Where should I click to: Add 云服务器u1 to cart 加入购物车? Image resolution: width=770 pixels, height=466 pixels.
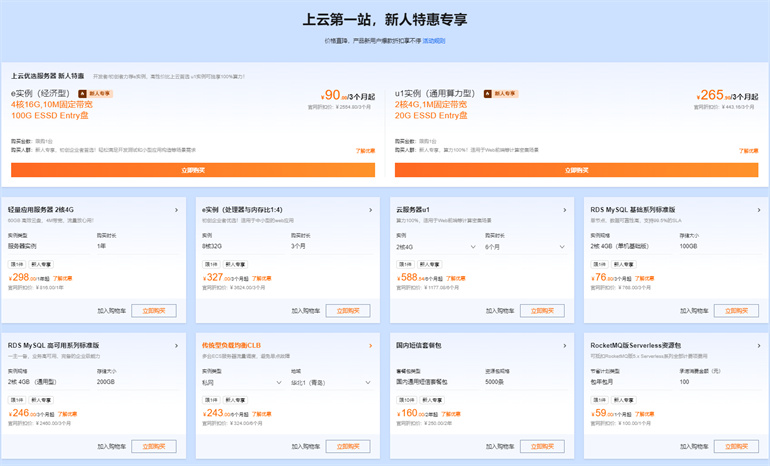point(500,310)
